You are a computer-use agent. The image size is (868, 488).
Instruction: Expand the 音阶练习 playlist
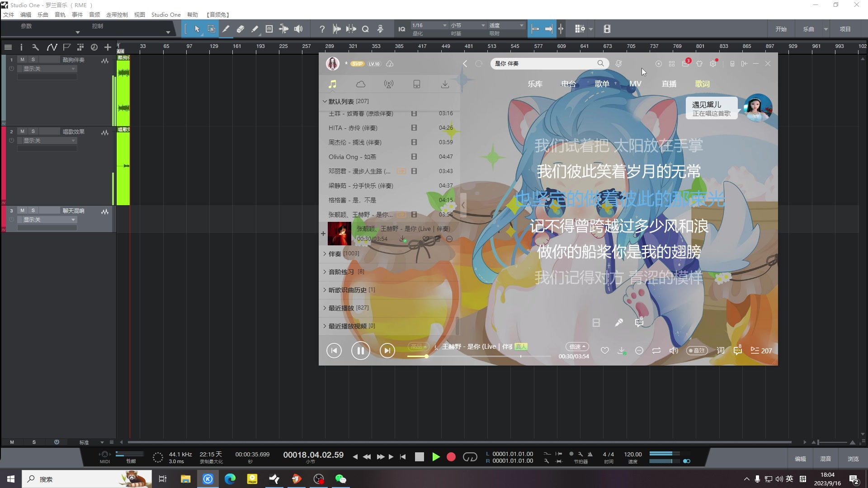coord(325,272)
